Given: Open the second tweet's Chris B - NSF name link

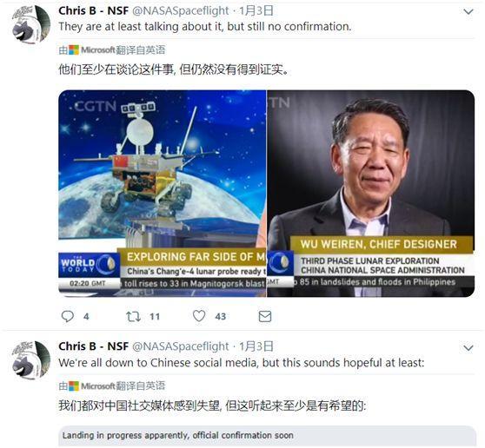Looking at the screenshot, I should tap(93, 346).
